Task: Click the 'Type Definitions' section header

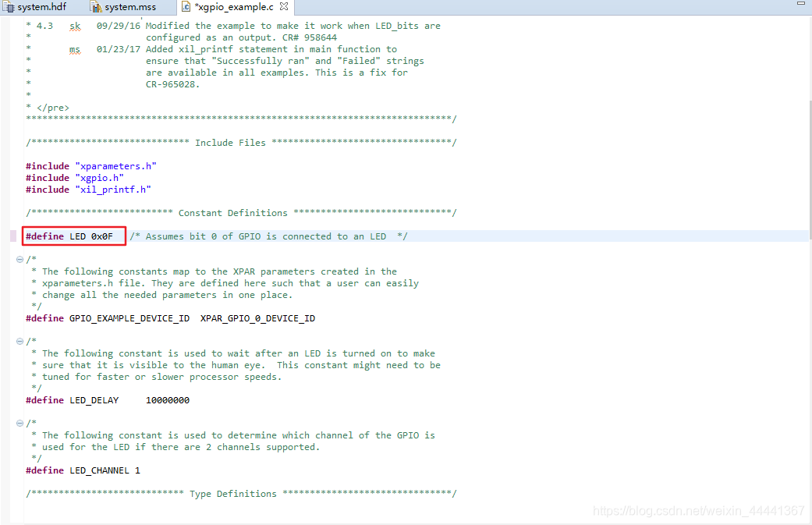Action: pyautogui.click(x=241, y=494)
